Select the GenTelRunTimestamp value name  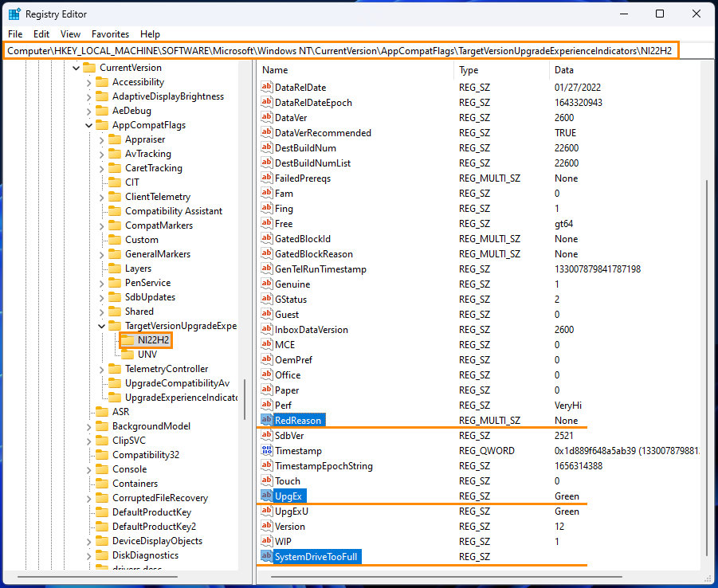320,269
